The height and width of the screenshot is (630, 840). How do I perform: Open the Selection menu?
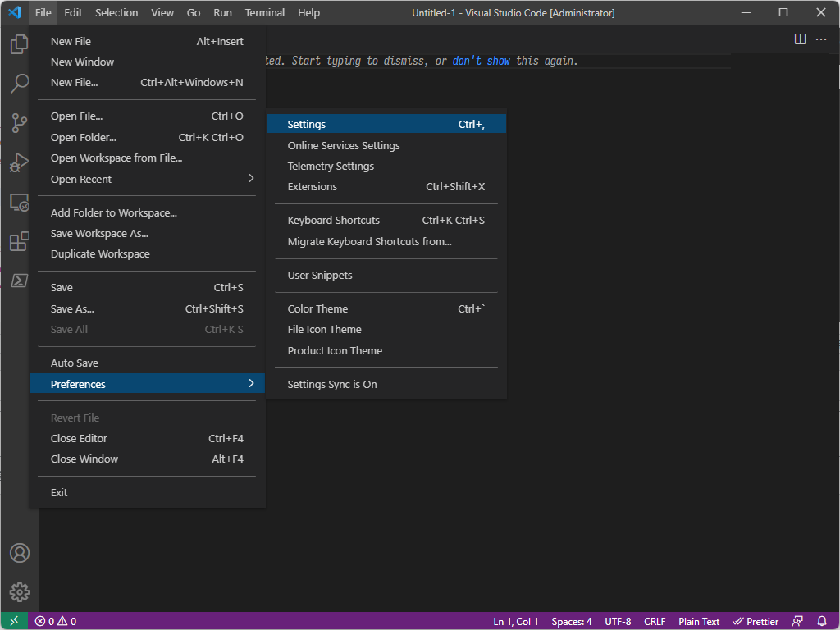116,12
